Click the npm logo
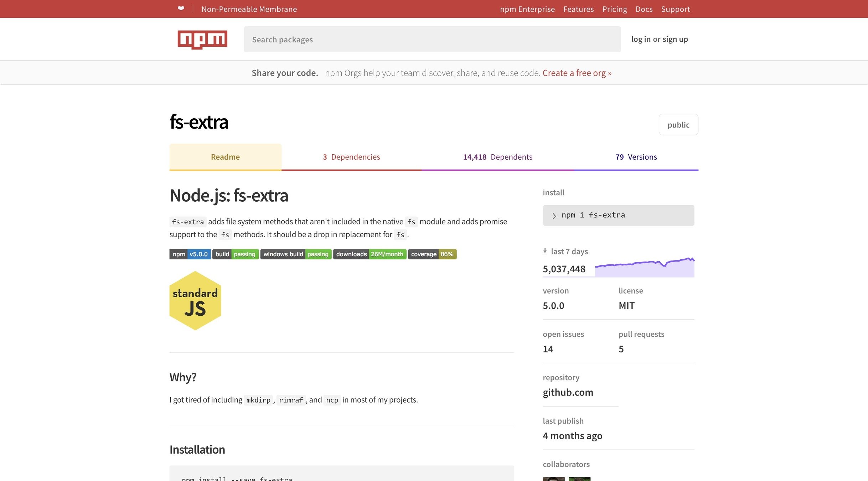This screenshot has height=481, width=868. pos(202,39)
